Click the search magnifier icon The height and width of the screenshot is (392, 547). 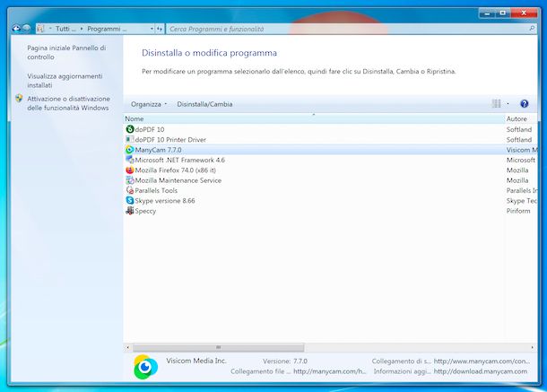point(532,29)
